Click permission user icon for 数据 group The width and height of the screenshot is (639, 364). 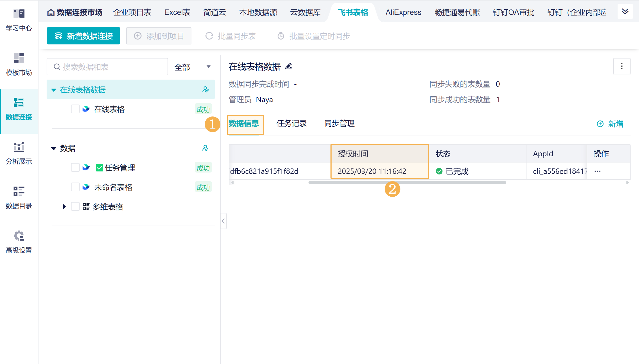tap(205, 148)
